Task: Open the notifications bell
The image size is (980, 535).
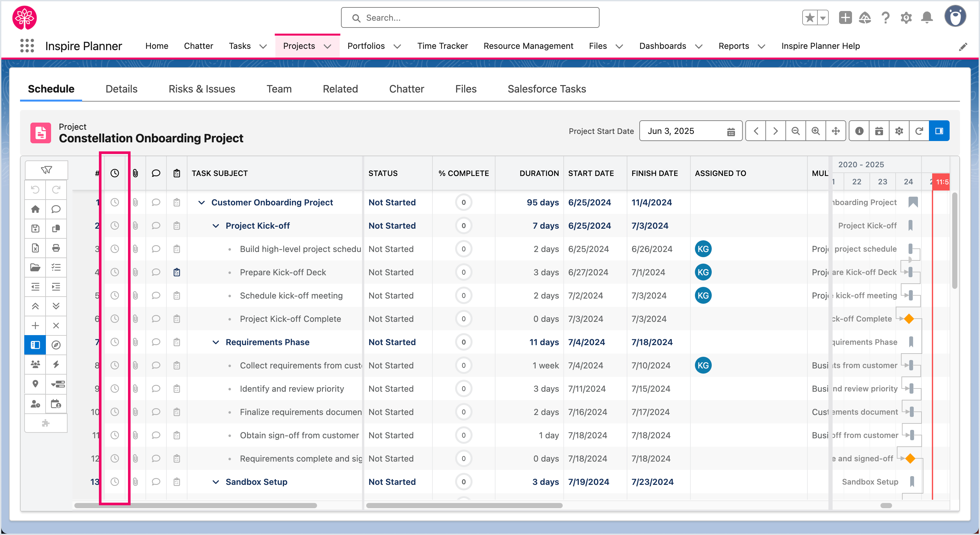Action: (927, 17)
